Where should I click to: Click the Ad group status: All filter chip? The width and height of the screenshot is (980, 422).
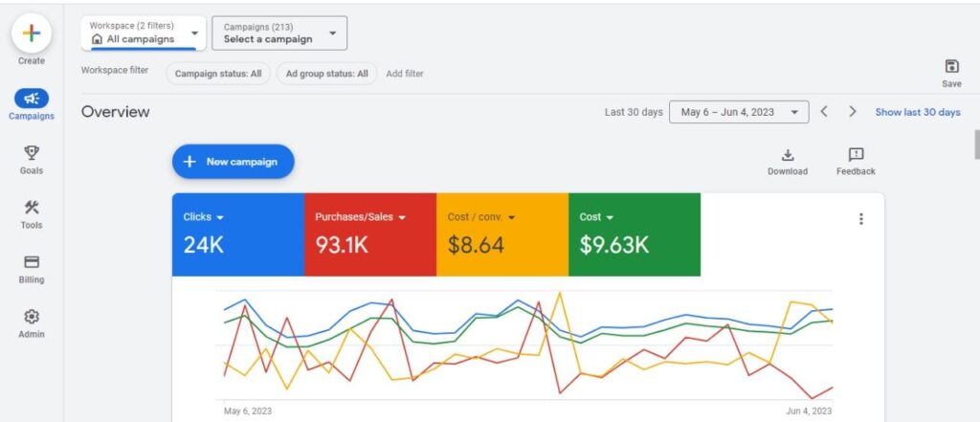[326, 74]
